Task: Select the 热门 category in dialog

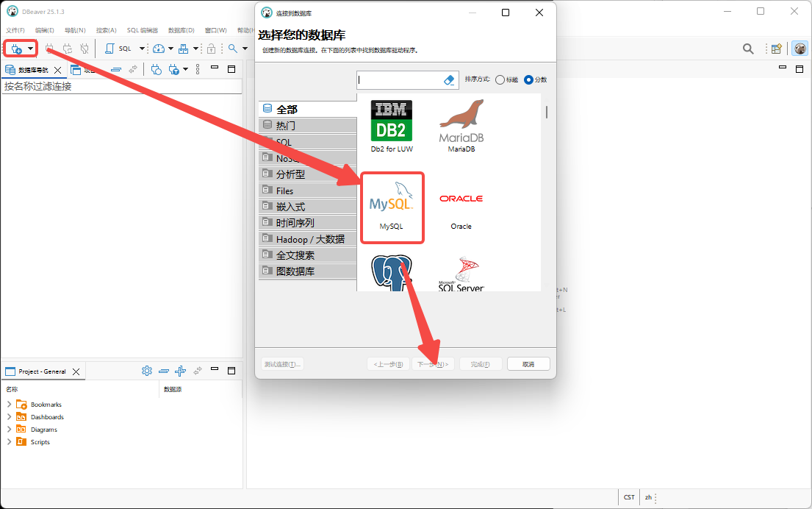Action: click(308, 126)
